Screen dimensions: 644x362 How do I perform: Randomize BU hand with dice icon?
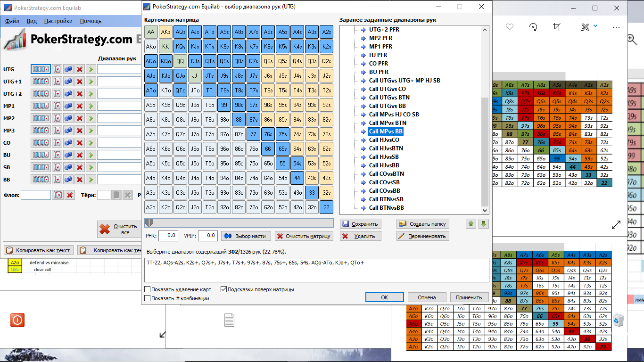click(68, 155)
